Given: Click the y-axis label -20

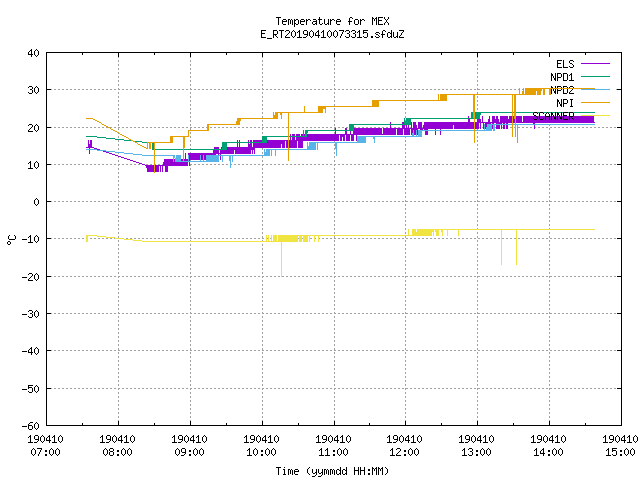Looking at the screenshot, I should 31,277.
